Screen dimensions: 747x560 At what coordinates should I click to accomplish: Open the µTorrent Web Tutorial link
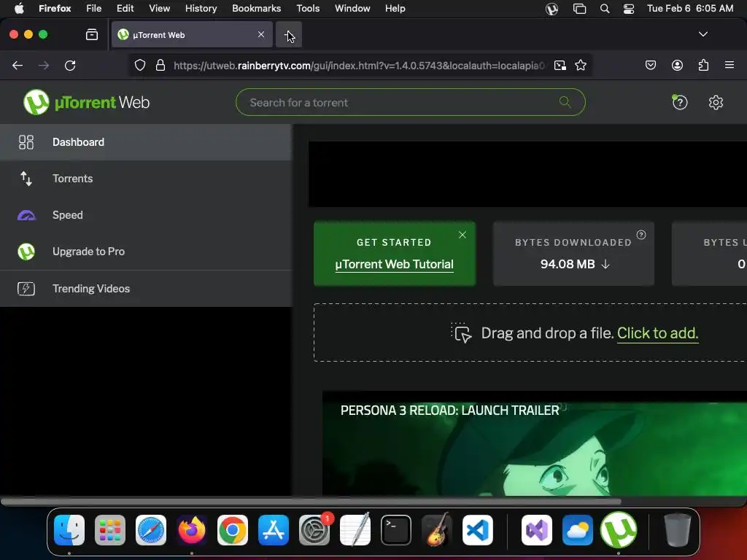[395, 264]
